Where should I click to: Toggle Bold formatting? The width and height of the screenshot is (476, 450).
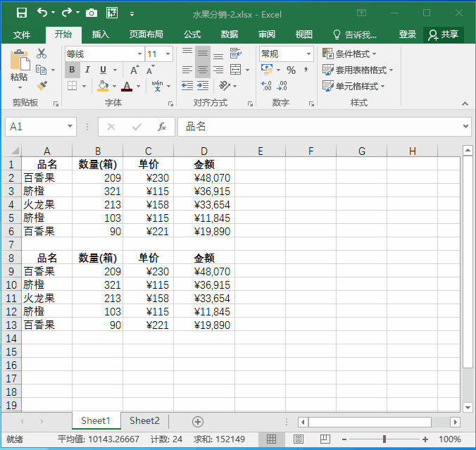(72, 70)
